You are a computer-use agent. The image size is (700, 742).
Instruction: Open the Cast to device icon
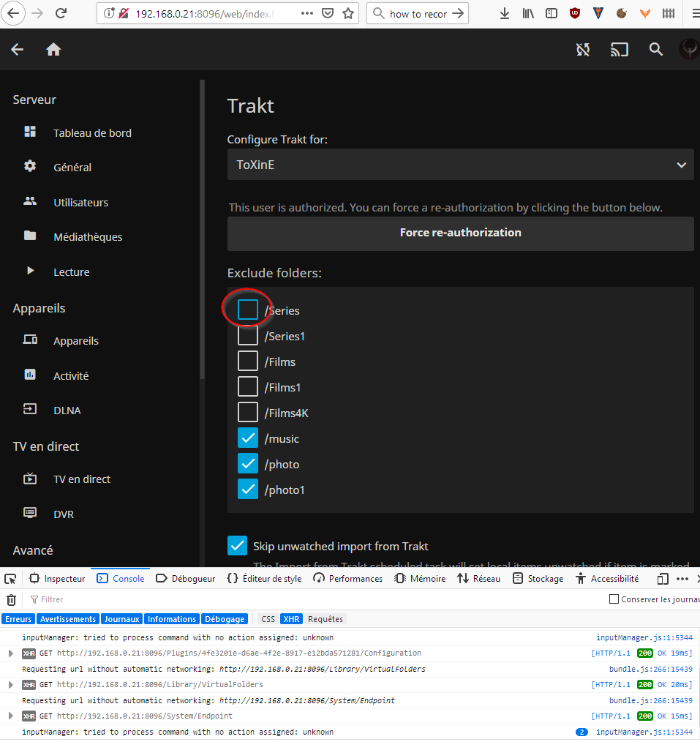point(620,49)
